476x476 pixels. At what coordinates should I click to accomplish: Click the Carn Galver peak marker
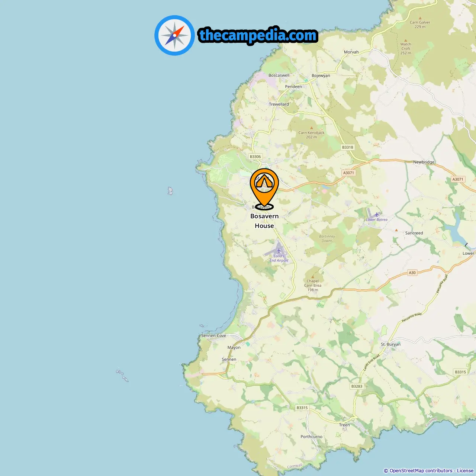[420, 18]
